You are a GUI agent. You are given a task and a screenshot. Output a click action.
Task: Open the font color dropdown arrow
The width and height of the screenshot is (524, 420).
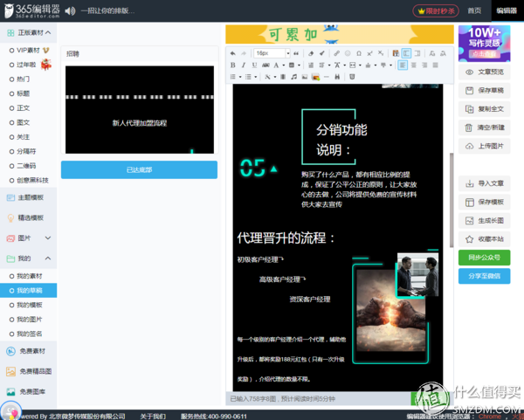283,65
